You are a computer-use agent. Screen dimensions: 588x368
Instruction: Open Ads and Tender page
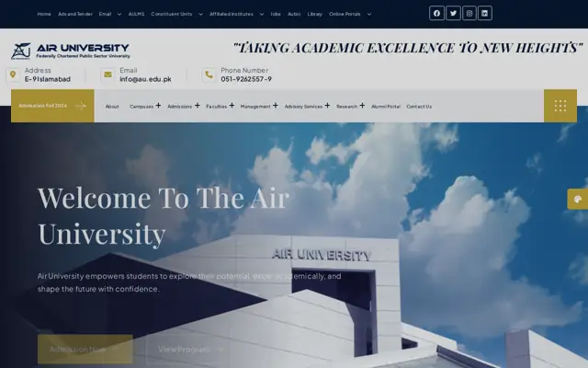pos(75,14)
